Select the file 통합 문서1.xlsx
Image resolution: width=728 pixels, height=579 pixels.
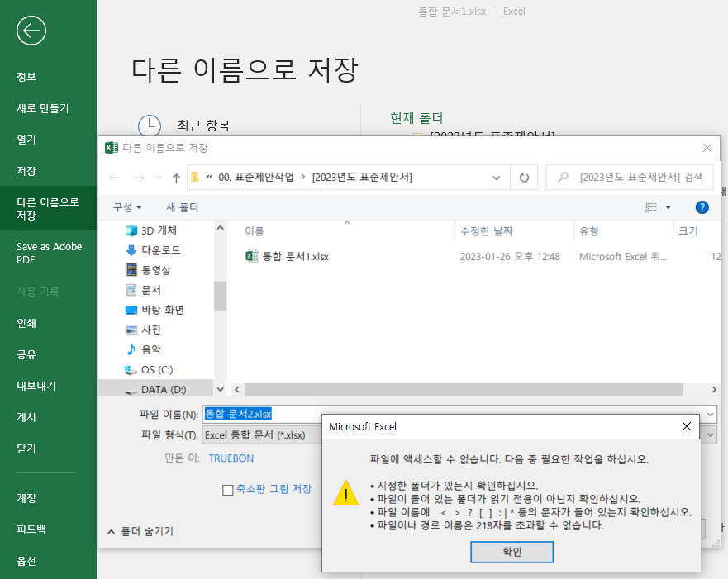tap(295, 257)
